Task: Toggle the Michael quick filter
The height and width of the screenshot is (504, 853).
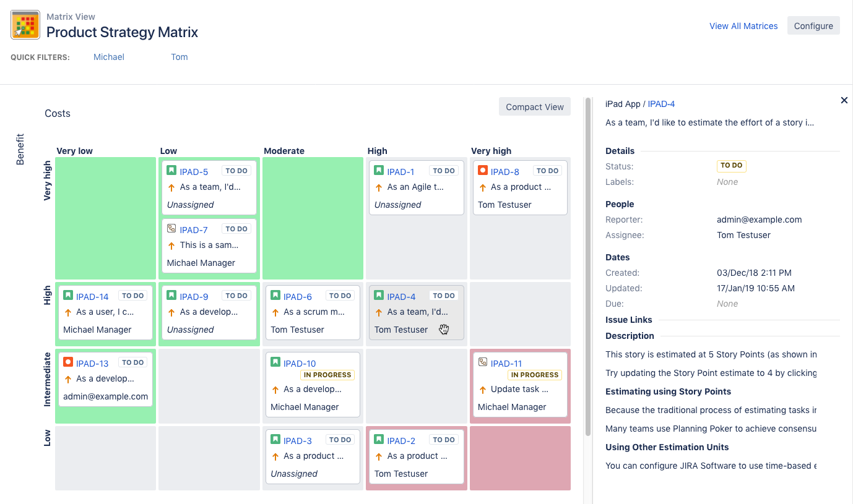Action: point(109,57)
